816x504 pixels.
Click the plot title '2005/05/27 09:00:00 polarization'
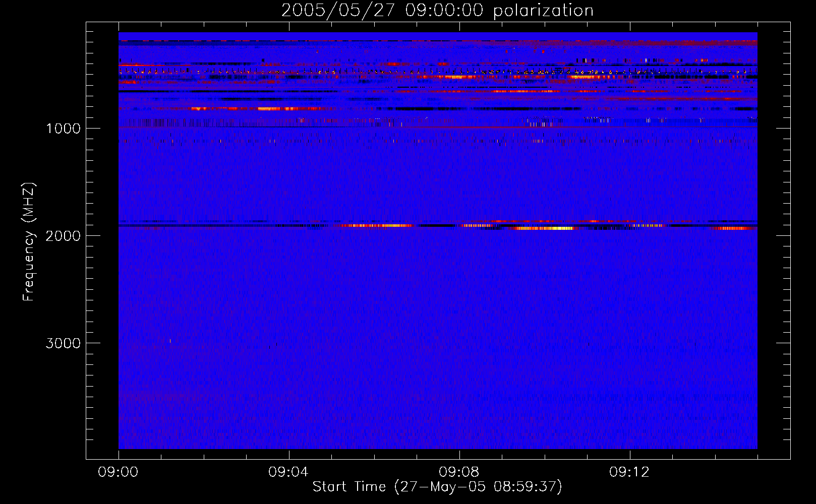(437, 10)
